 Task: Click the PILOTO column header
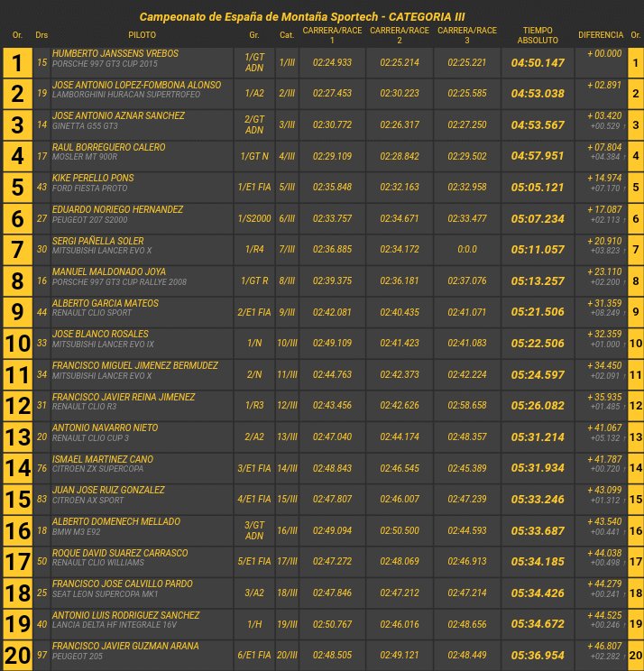coord(143,35)
